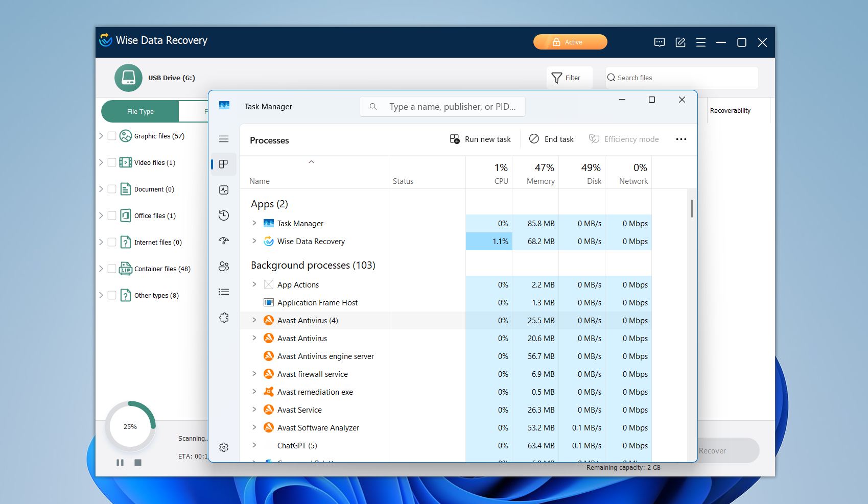
Task: Expand the Other types category
Action: click(101, 295)
